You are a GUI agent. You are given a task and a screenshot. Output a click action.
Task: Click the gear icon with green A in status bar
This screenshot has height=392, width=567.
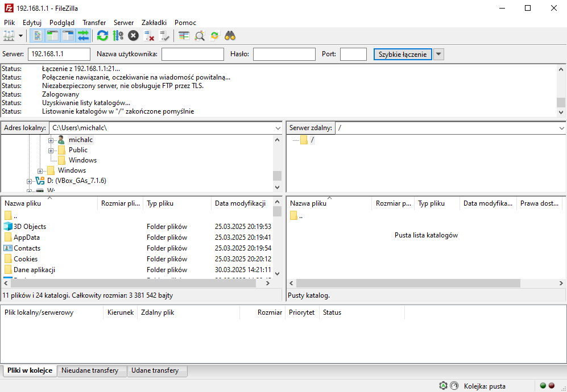pyautogui.click(x=444, y=386)
